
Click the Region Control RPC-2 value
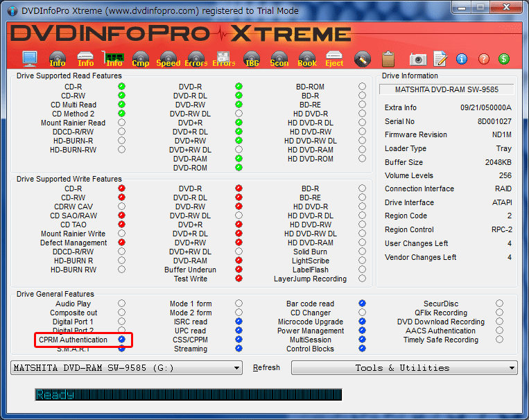click(502, 229)
